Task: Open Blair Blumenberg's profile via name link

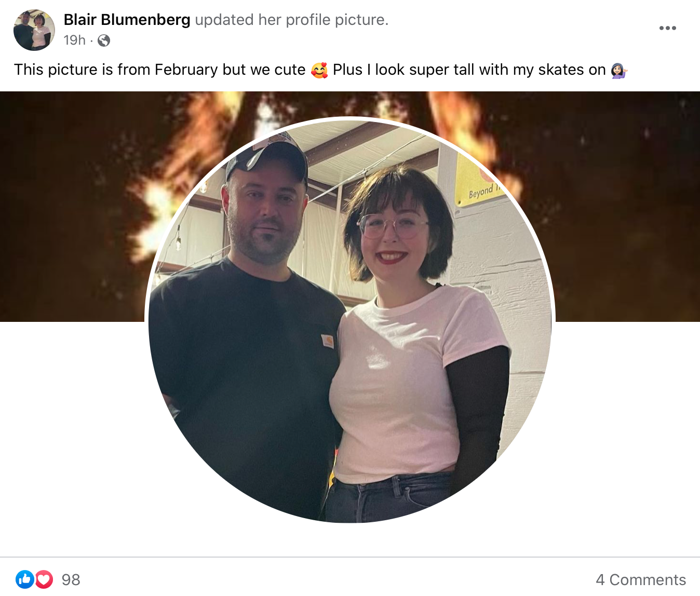Action: click(x=127, y=20)
